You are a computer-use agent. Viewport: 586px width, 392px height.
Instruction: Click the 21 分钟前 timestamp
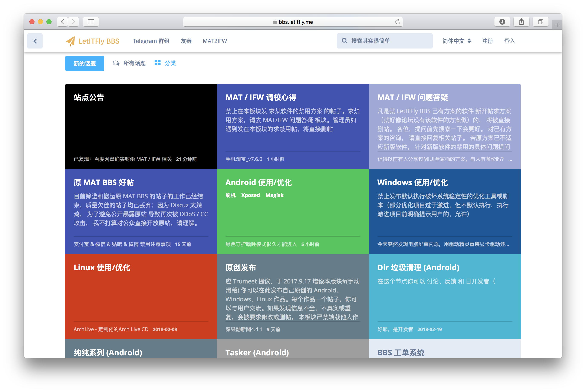pos(186,159)
